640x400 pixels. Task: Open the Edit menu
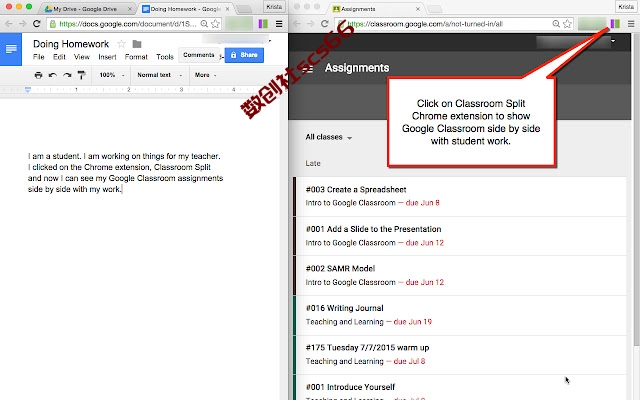click(59, 57)
